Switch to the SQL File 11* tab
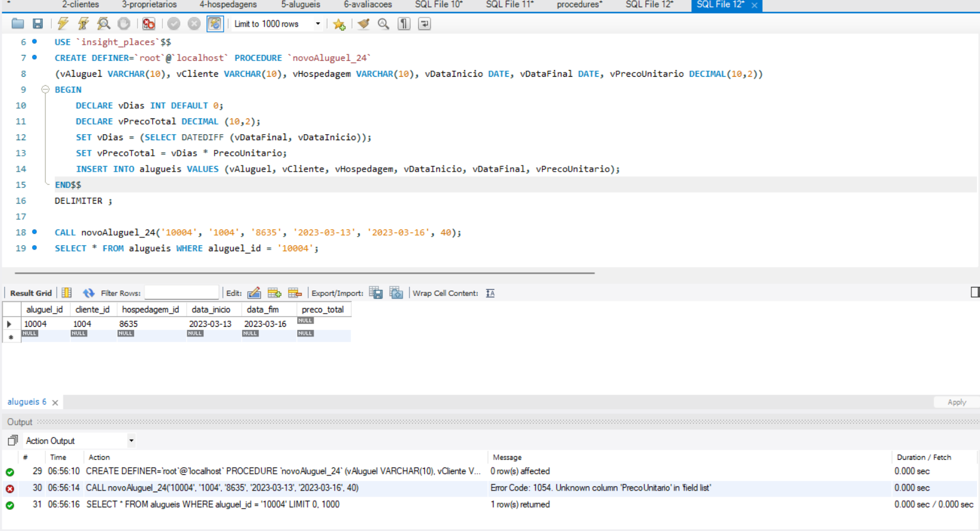The height and width of the screenshot is (531, 980). point(510,5)
